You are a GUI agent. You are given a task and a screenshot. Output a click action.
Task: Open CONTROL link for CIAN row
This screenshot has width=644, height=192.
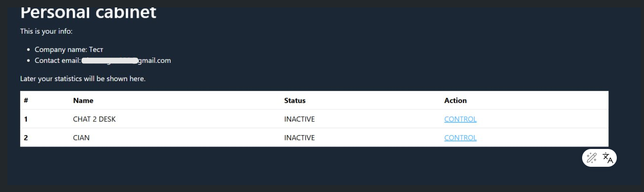coord(460,138)
